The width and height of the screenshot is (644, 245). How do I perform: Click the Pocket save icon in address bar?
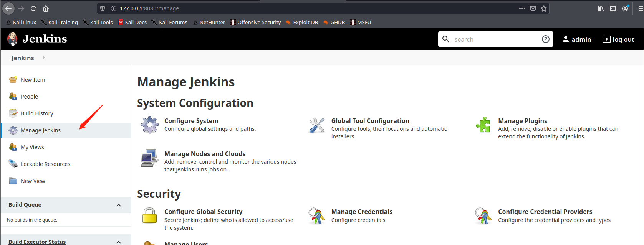[x=533, y=8]
